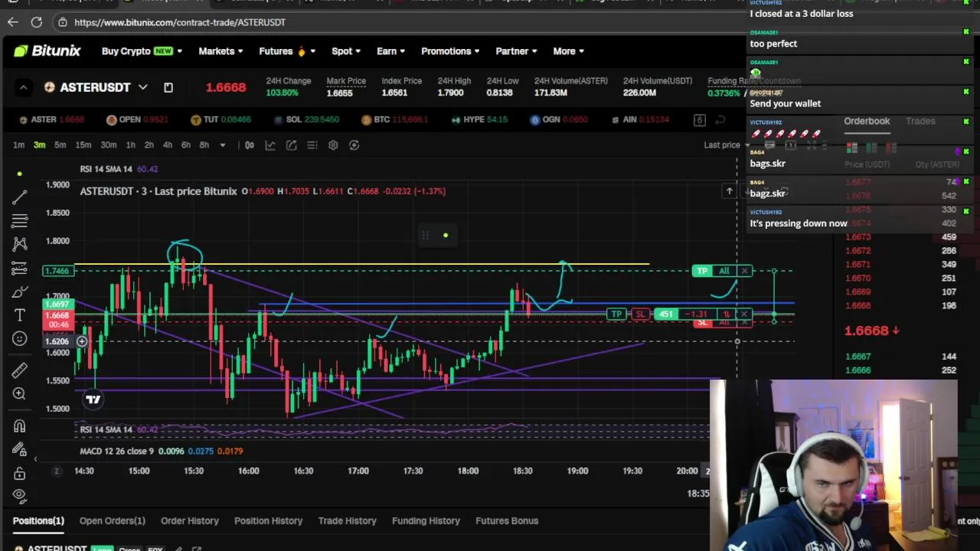Select the BTC ticker in the favorites bar
Viewport: 980px width, 551px height.
coord(394,119)
